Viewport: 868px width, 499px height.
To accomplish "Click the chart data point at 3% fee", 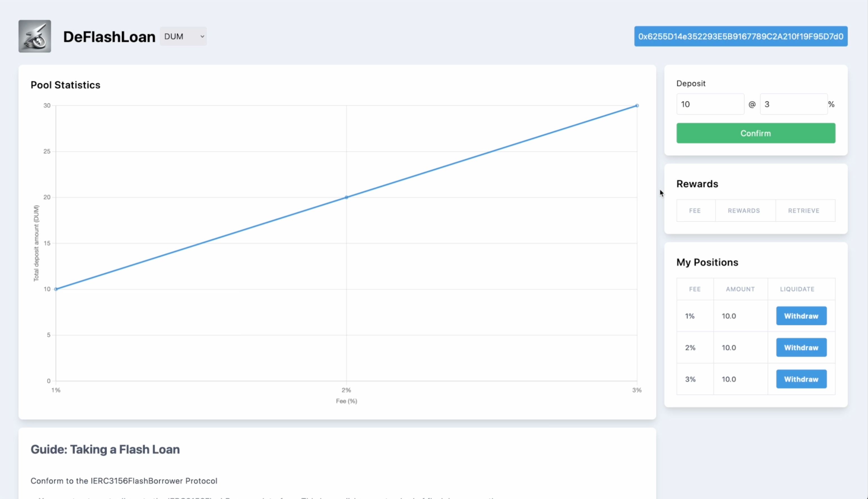I will pyautogui.click(x=637, y=106).
